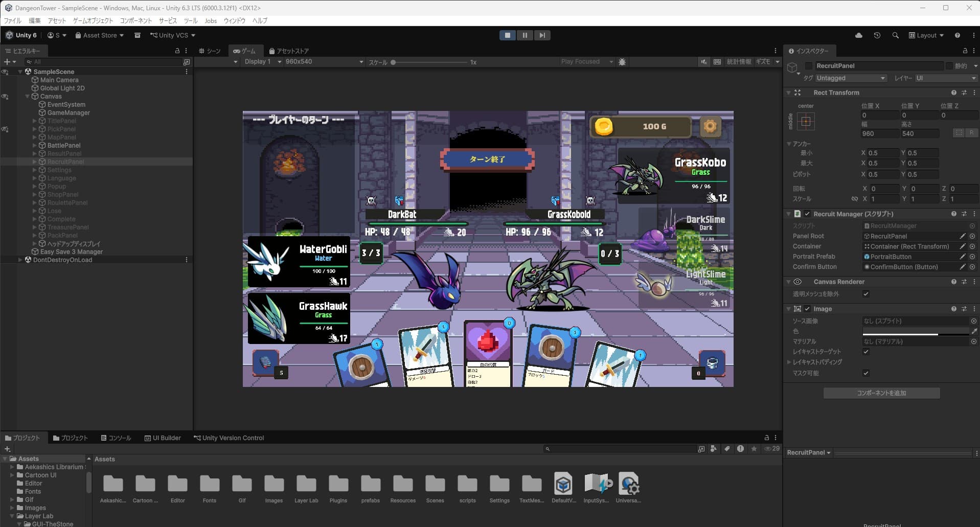980x527 pixels.
Task: Toggle the maskable checkbox
Action: 866,373
